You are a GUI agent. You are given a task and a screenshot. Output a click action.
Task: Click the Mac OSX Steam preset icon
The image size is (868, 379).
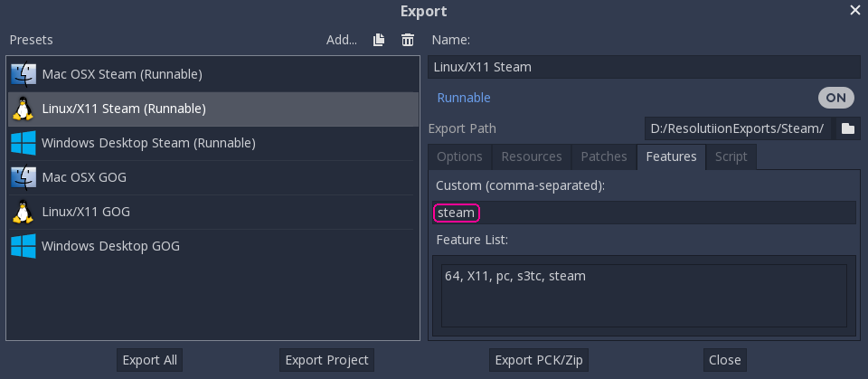coord(24,74)
